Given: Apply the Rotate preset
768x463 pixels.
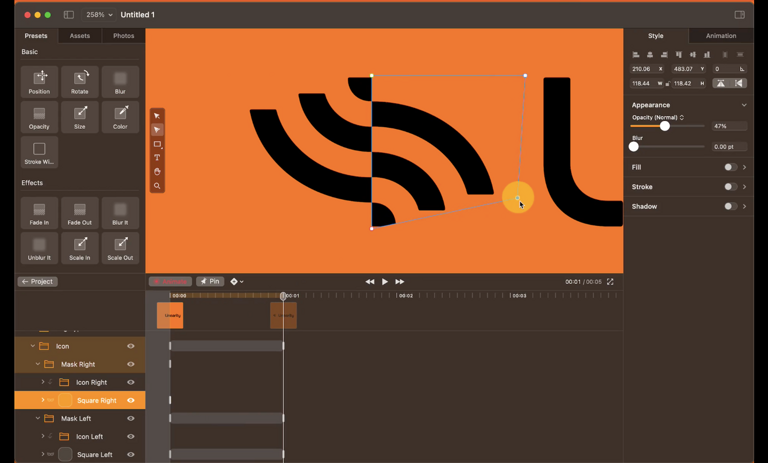Looking at the screenshot, I should [x=80, y=81].
